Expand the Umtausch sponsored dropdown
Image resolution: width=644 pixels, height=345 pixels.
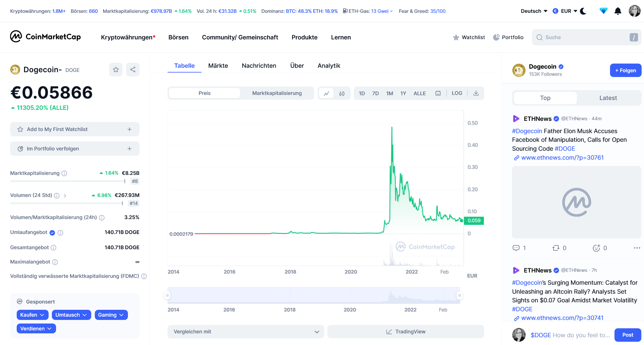[71, 315]
